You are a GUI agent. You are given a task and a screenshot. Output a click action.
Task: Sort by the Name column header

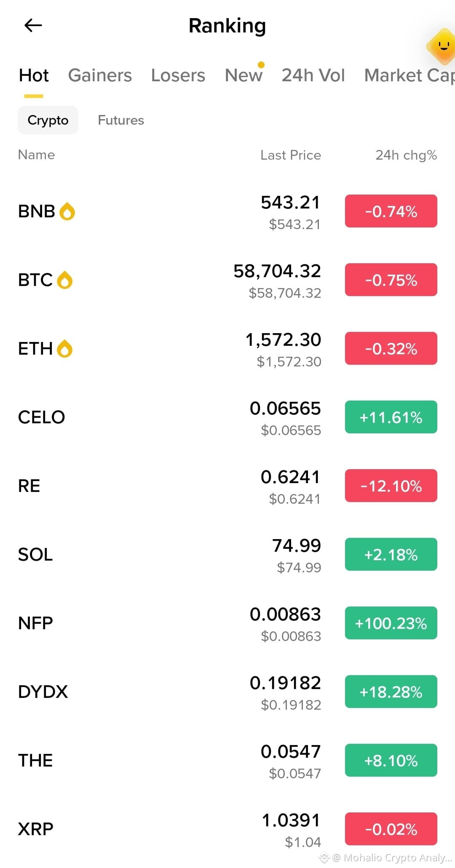click(x=36, y=155)
